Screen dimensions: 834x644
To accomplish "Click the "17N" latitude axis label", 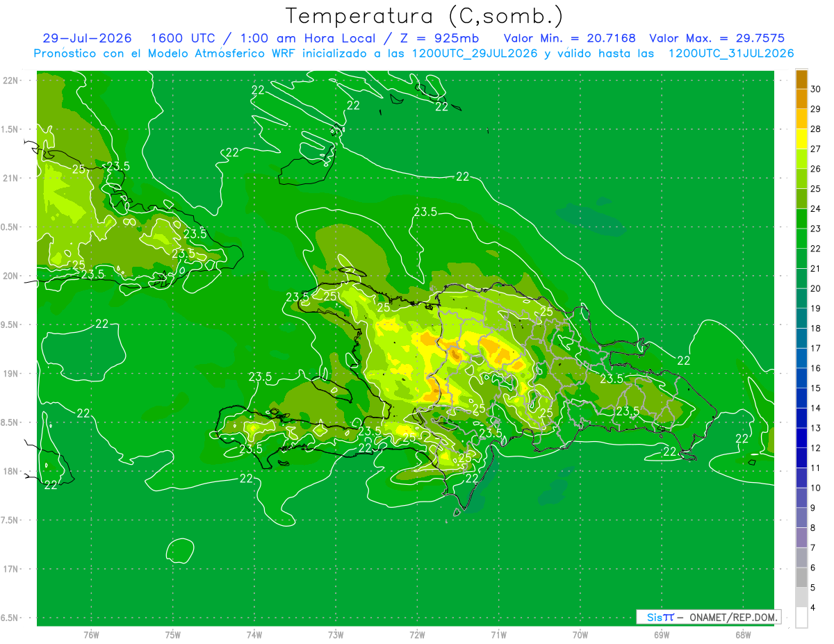I will (12, 569).
